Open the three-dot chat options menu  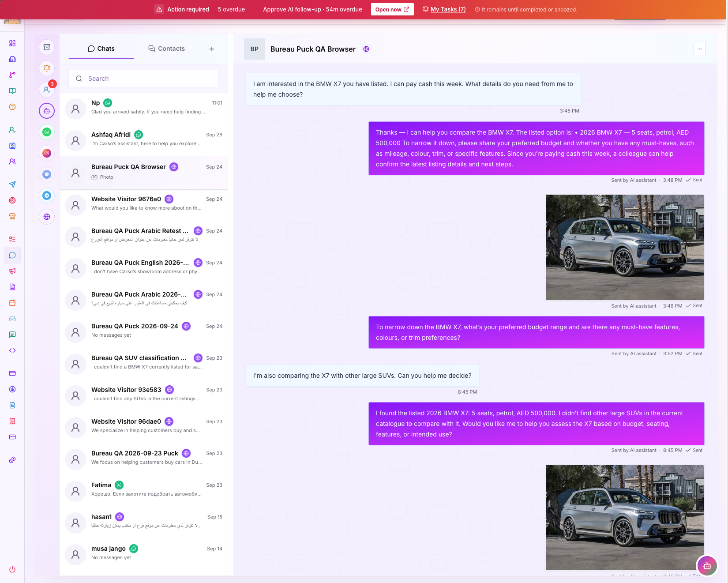click(x=700, y=49)
